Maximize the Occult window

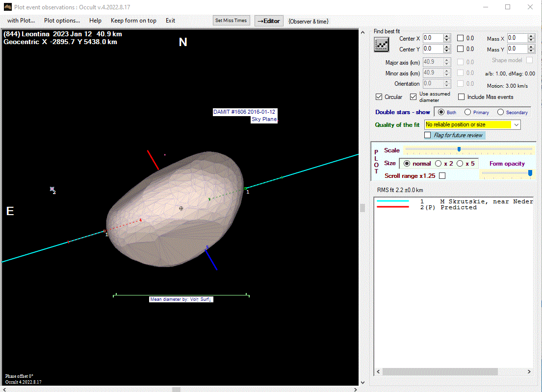(x=508, y=7)
